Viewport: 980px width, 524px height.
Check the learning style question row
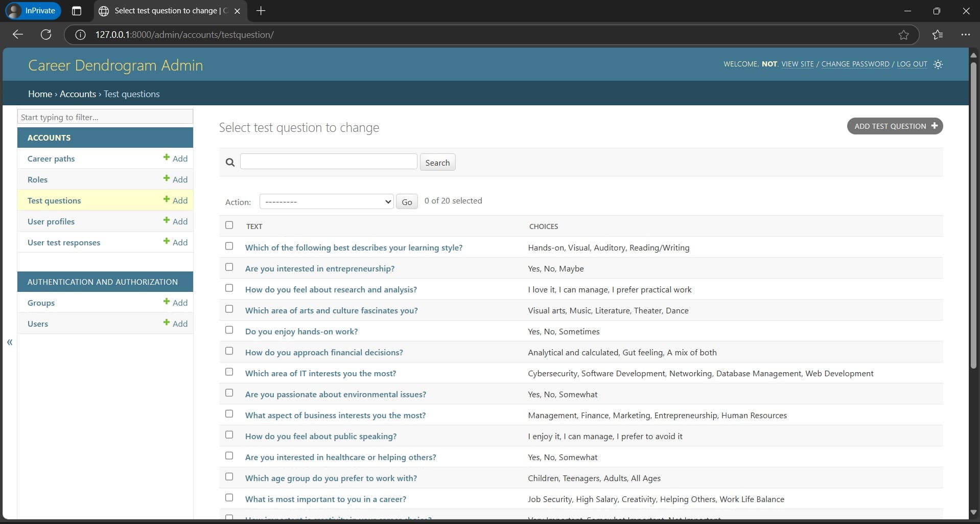229,246
